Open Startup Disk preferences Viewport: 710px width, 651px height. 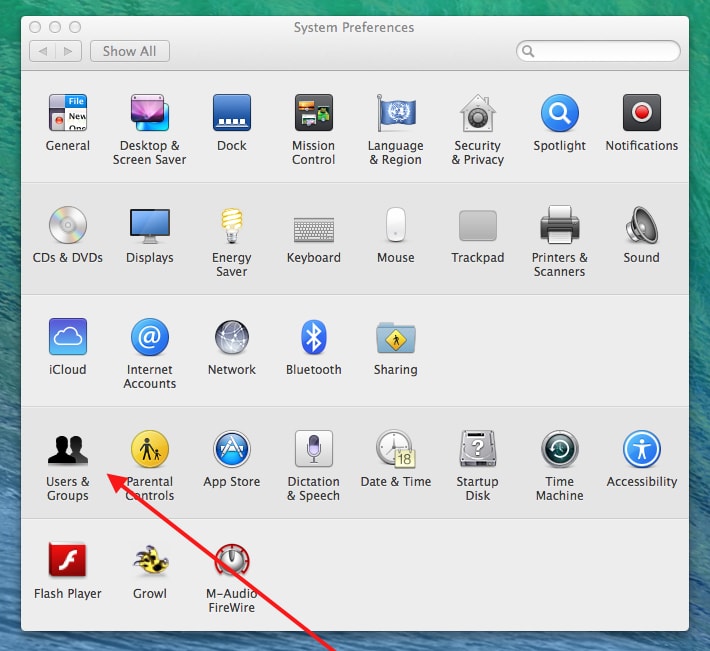click(x=478, y=449)
